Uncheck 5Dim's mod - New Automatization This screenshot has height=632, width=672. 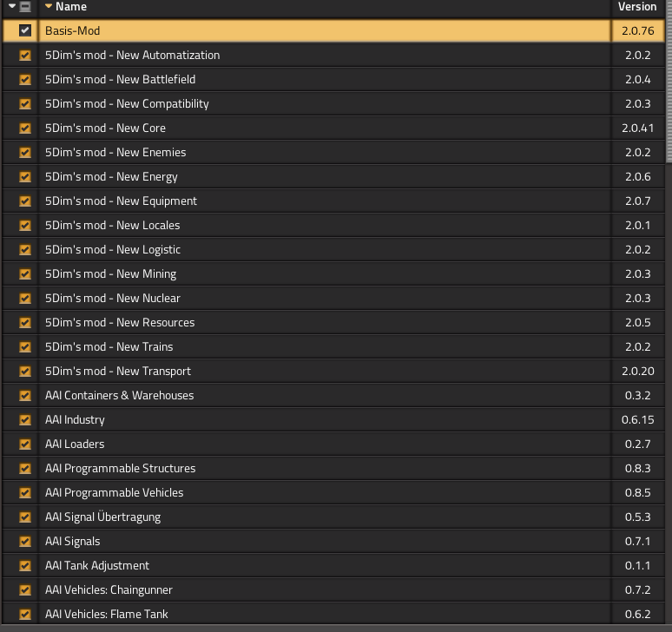(25, 55)
